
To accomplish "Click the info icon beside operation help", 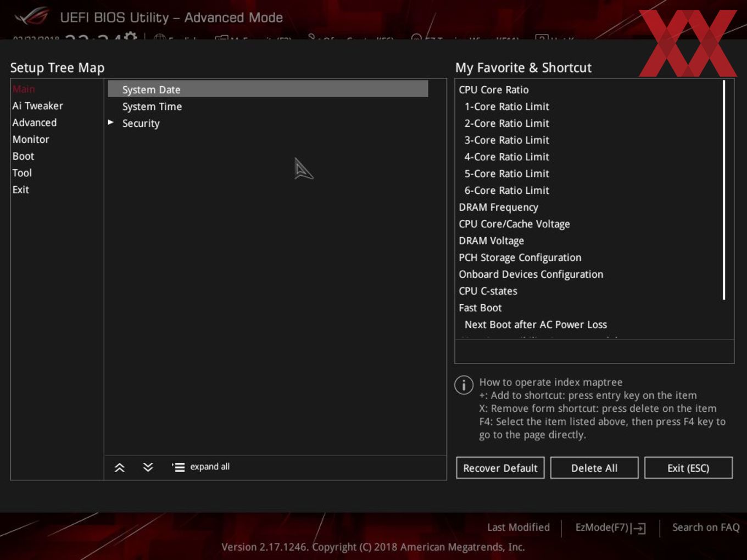I will 464,385.
